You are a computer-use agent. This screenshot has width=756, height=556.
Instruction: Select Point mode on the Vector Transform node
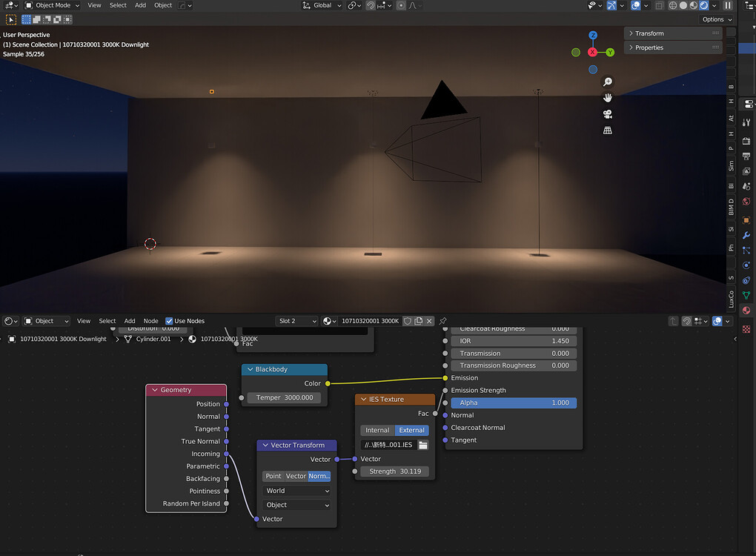pyautogui.click(x=272, y=476)
